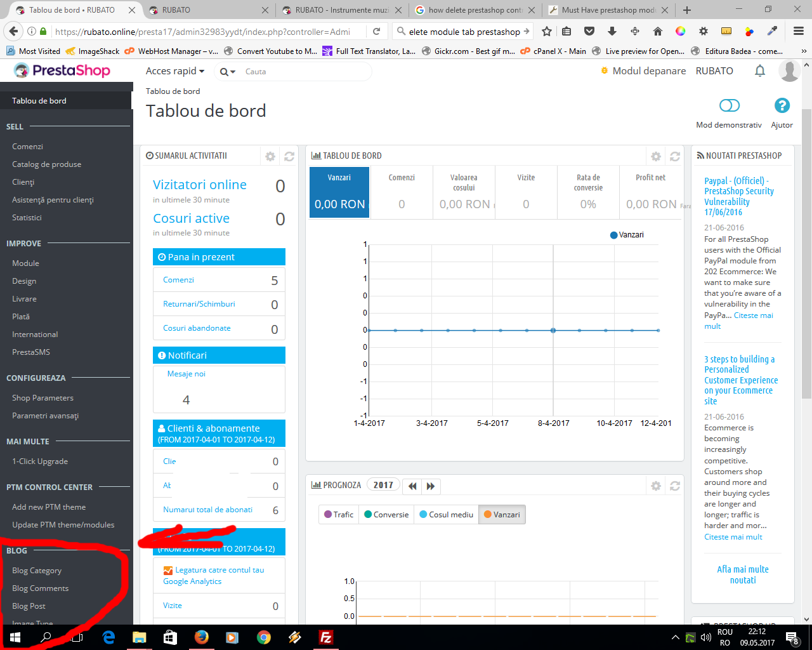The image size is (812, 650).
Task: Click the Ajutor help icon
Action: click(782, 105)
